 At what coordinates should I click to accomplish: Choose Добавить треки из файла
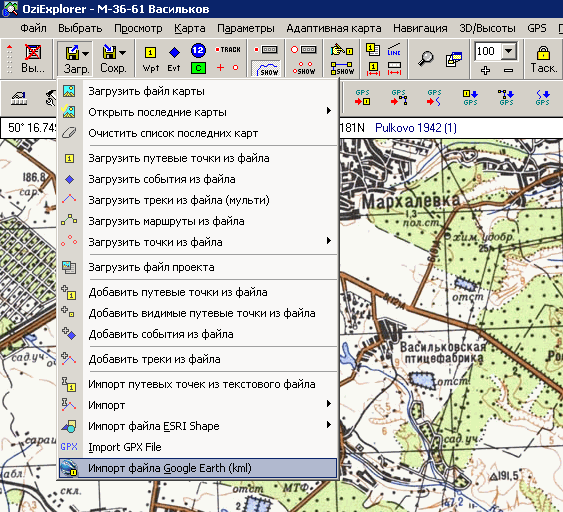click(x=198, y=359)
